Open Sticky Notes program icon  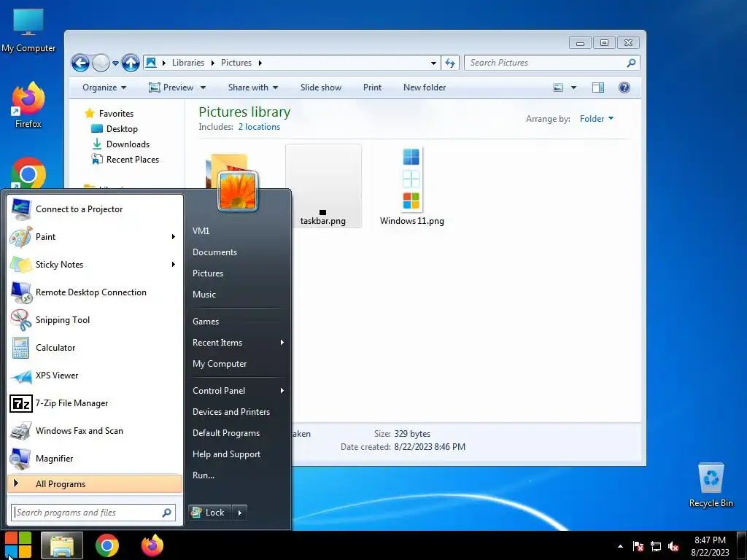[21, 264]
